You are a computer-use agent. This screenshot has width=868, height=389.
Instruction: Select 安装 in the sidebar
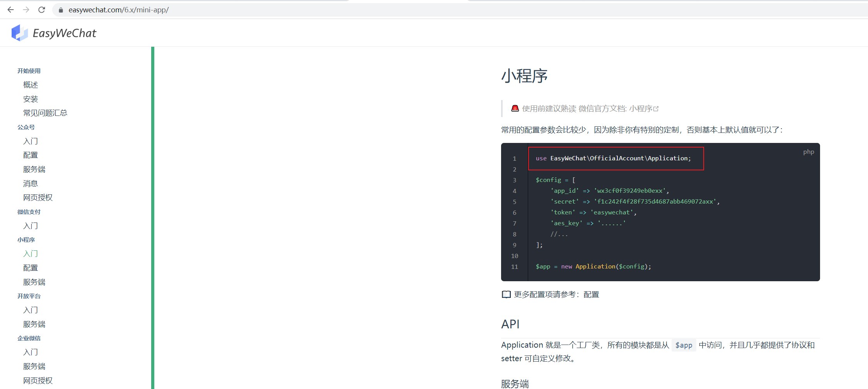click(x=31, y=99)
